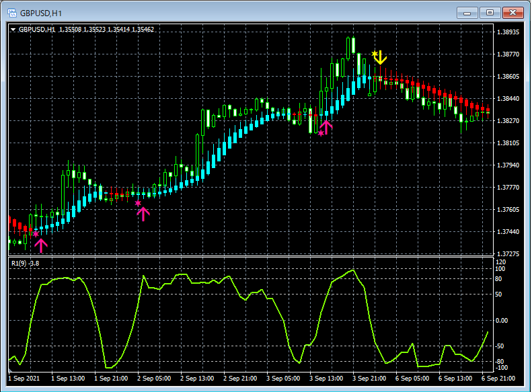Image resolution: width=532 pixels, height=392 pixels.
Task: Click the yellow down arrow sell signal
Action: tap(381, 57)
